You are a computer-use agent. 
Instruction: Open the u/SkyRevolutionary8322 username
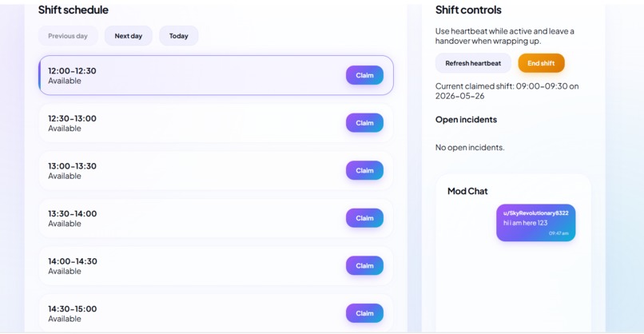coord(535,213)
